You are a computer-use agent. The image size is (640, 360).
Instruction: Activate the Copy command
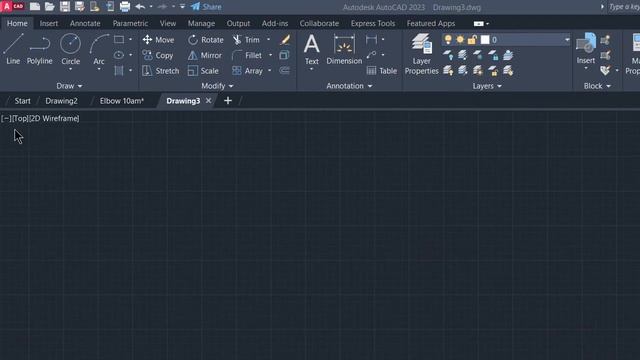point(158,55)
